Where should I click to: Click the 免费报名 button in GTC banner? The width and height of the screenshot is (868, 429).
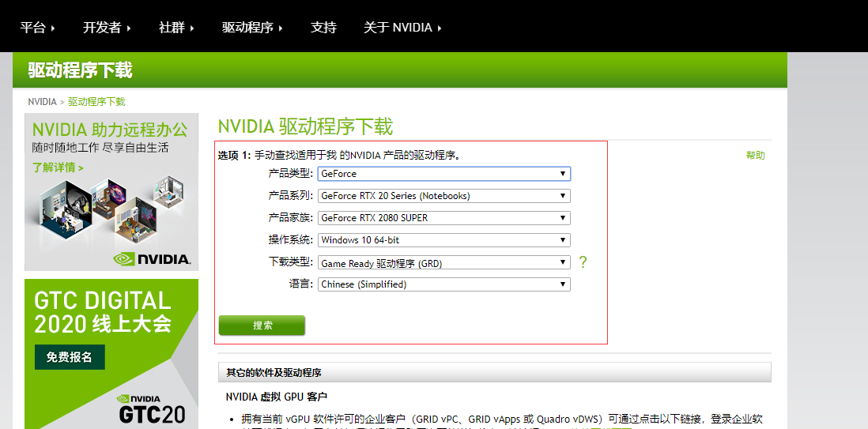point(70,357)
